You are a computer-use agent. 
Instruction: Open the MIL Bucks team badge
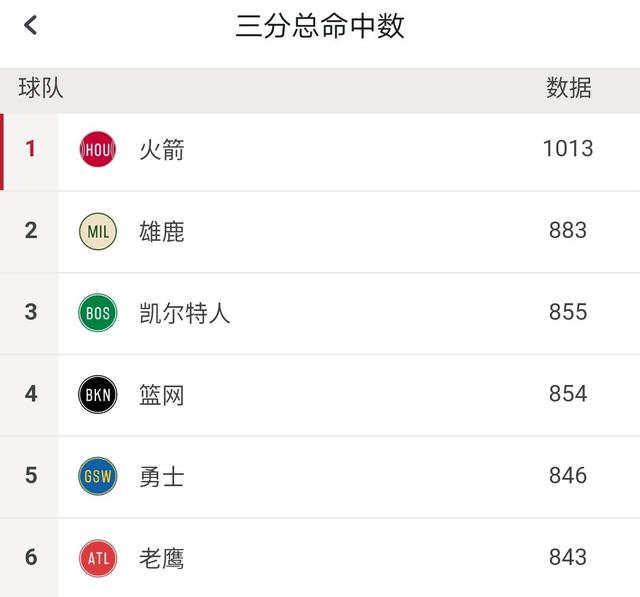click(x=98, y=231)
